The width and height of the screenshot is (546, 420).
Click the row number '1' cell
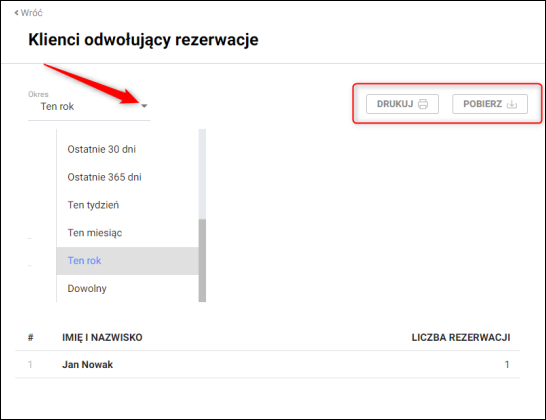coord(30,365)
